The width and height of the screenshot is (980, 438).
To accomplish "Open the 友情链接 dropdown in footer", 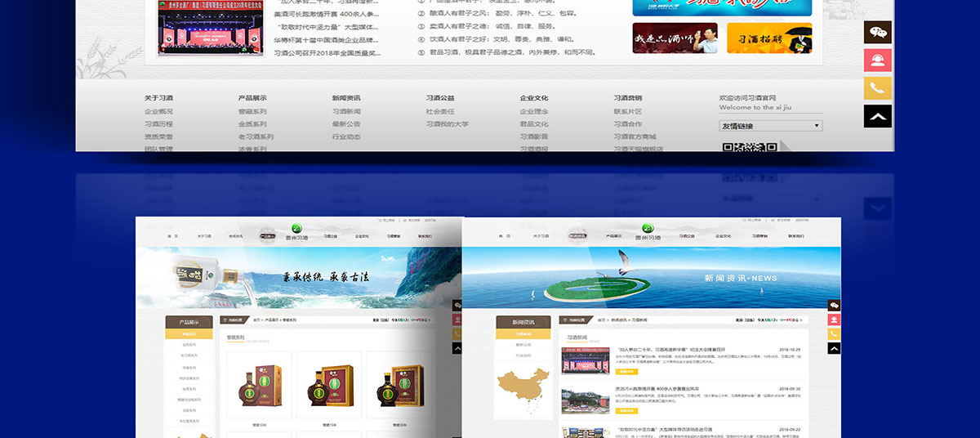I will pyautogui.click(x=771, y=126).
